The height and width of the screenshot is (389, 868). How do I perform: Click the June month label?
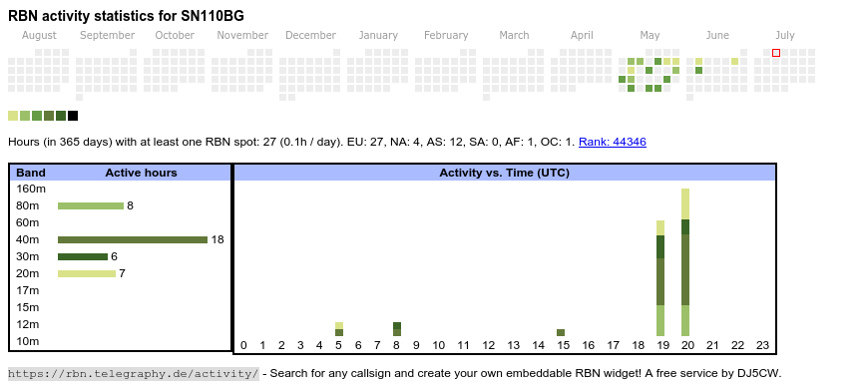pos(717,36)
